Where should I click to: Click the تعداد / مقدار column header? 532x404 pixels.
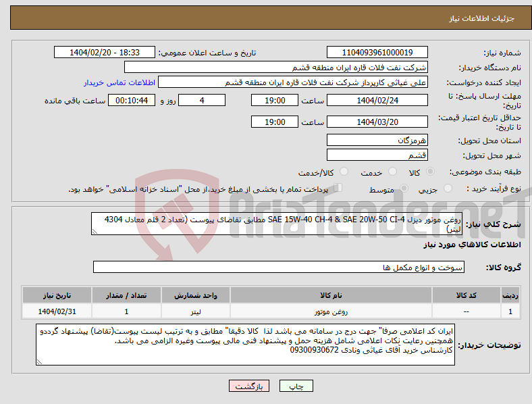click(126, 295)
